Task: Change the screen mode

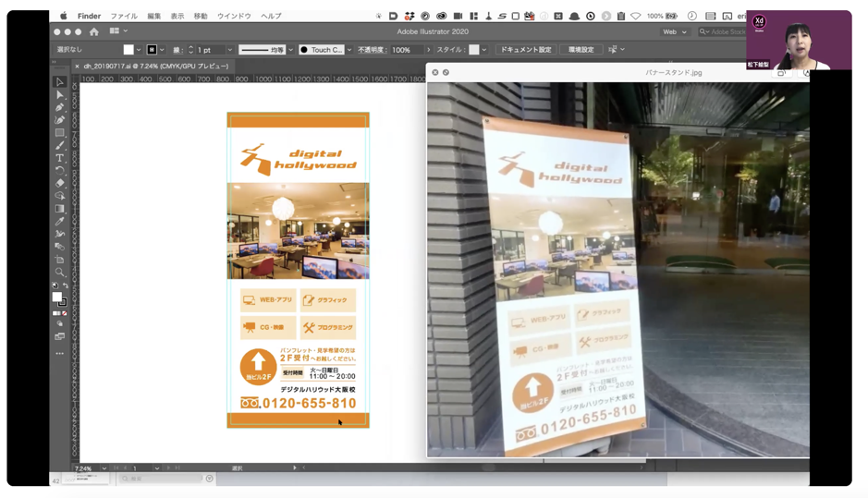Action: tap(60, 336)
